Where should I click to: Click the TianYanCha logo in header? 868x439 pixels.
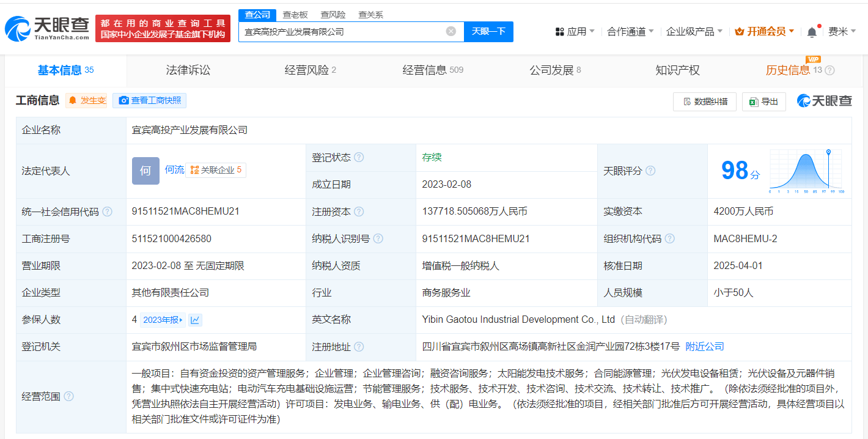pos(47,28)
